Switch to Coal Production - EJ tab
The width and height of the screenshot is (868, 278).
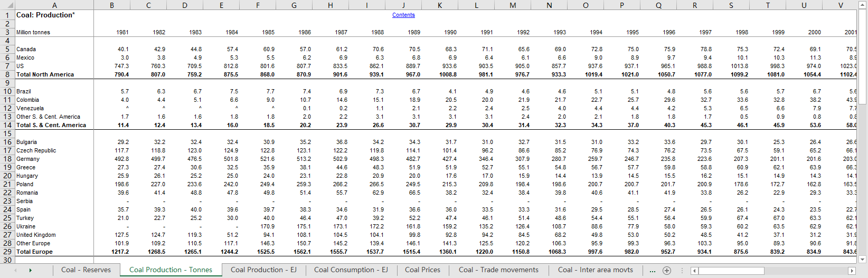263,270
